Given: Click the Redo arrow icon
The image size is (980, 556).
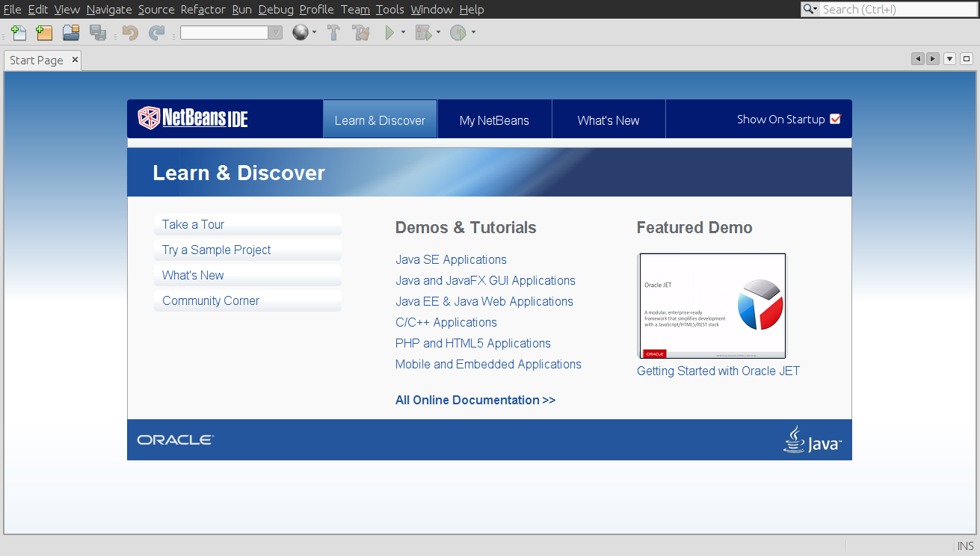Looking at the screenshot, I should (x=156, y=33).
